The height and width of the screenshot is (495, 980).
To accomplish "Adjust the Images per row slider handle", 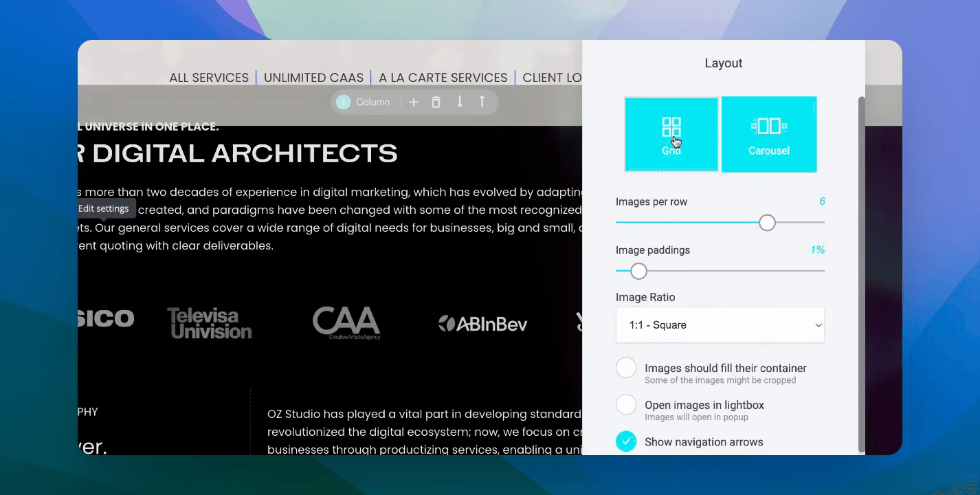I will [x=767, y=223].
